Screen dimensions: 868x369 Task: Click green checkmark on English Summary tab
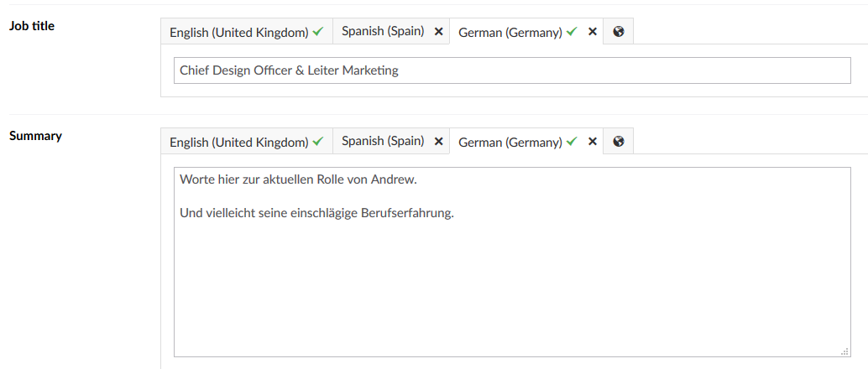(x=318, y=142)
